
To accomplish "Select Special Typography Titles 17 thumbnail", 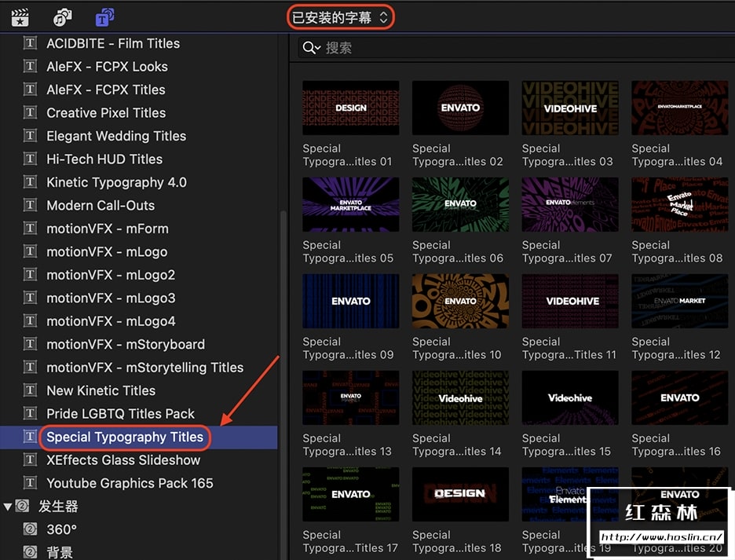I will [351, 494].
